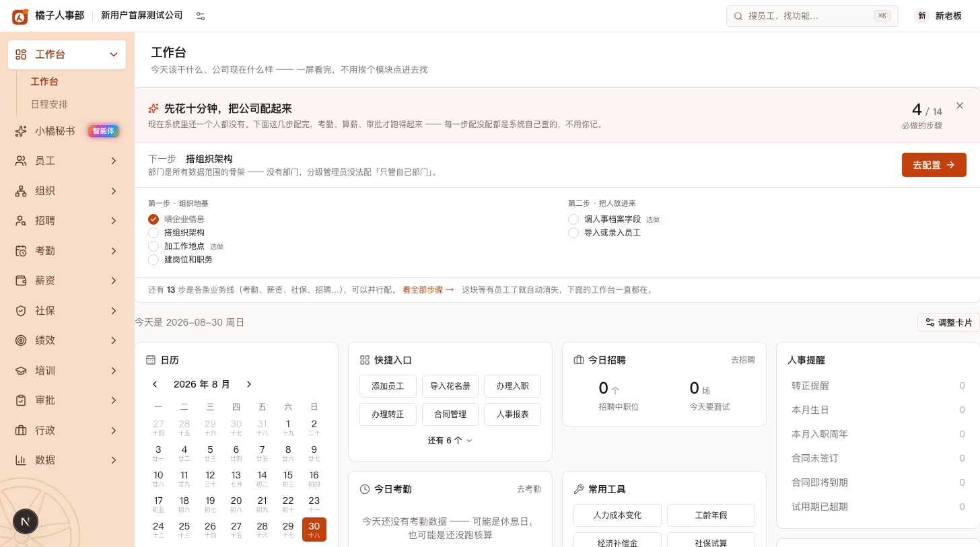Screen dimensions: 980x547
Task: Click 添加员工 quick entry button
Action: [x=388, y=386]
